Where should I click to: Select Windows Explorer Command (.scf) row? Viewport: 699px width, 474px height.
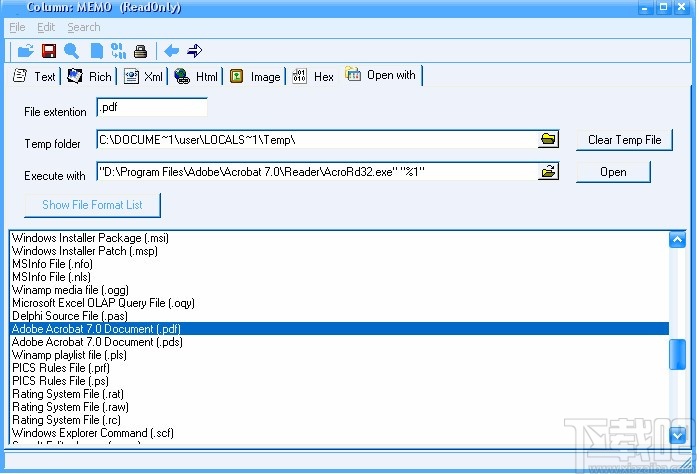point(339,433)
